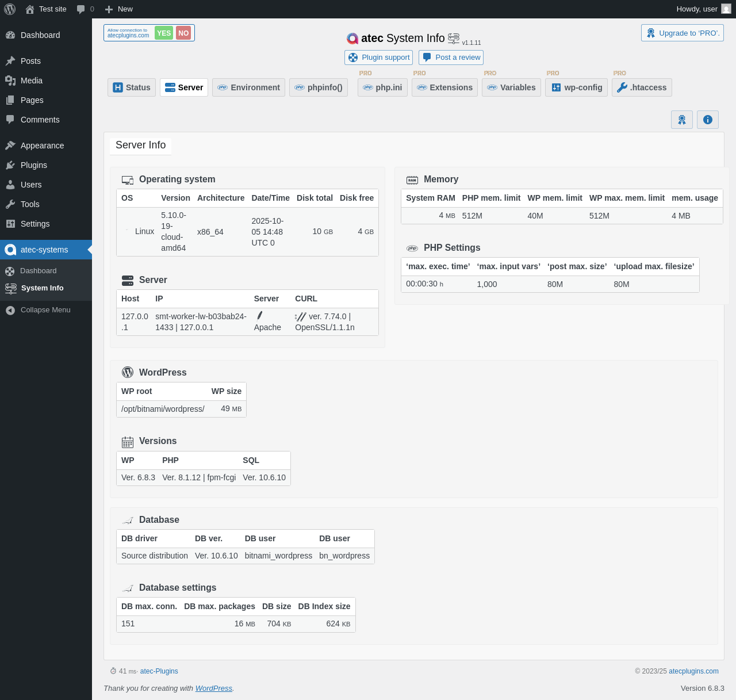This screenshot has width=736, height=700.
Task: Click the Upgrade to 'PRO' button
Action: pos(682,33)
